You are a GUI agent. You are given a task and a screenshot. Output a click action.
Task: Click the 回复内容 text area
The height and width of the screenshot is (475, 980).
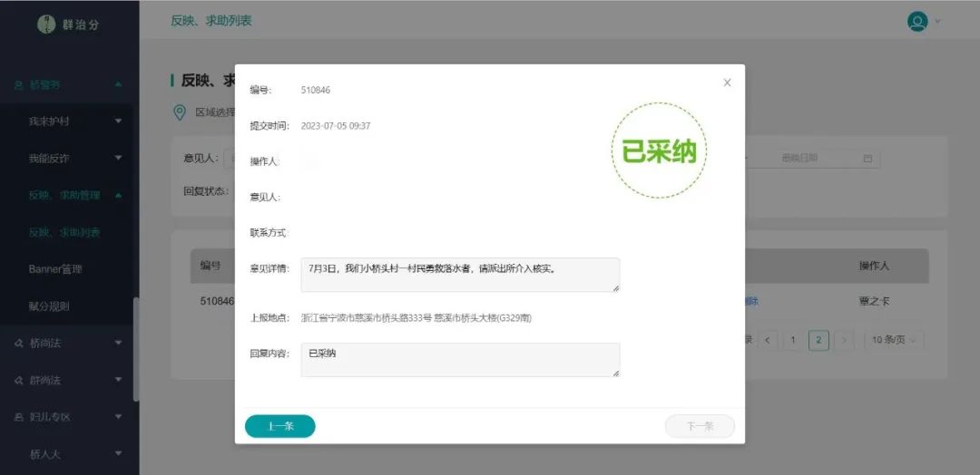click(x=460, y=360)
